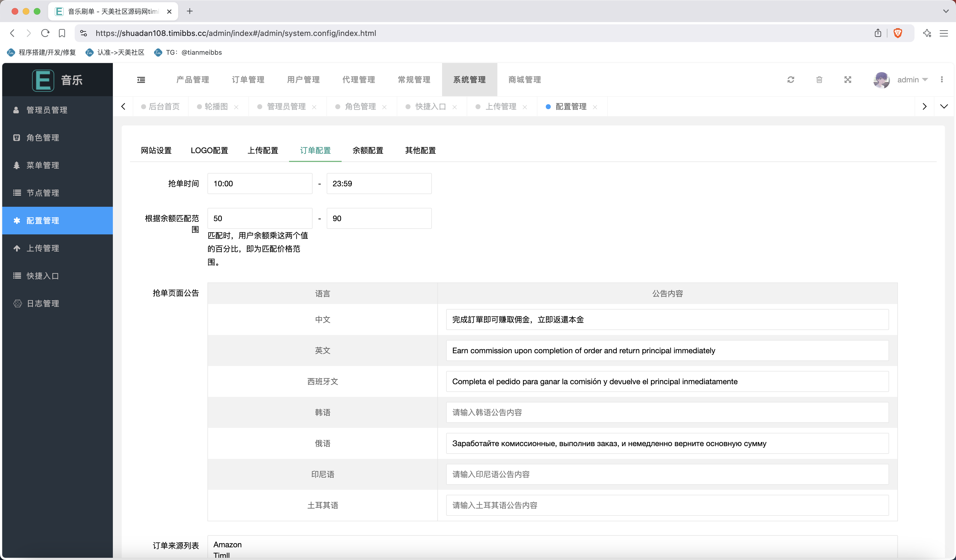Click the E 音乐 logo

(x=57, y=80)
